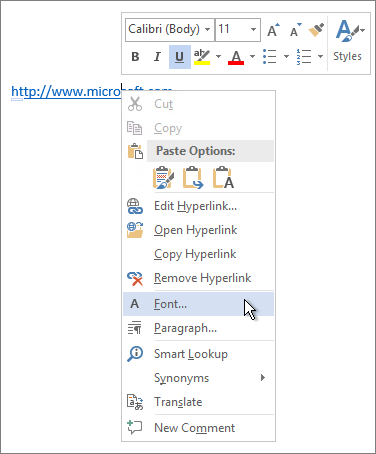Select Merge Formatting paste icon
The height and width of the screenshot is (454, 376).
coord(193,177)
